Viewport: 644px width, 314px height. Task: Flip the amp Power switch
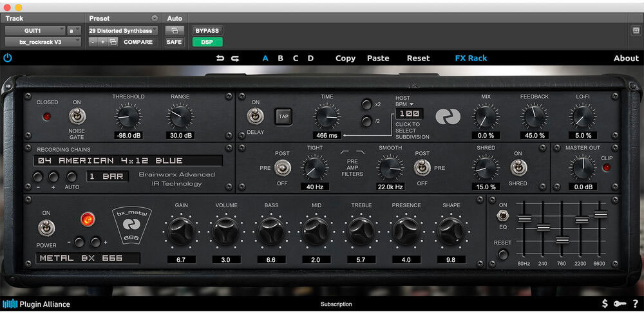pyautogui.click(x=46, y=228)
